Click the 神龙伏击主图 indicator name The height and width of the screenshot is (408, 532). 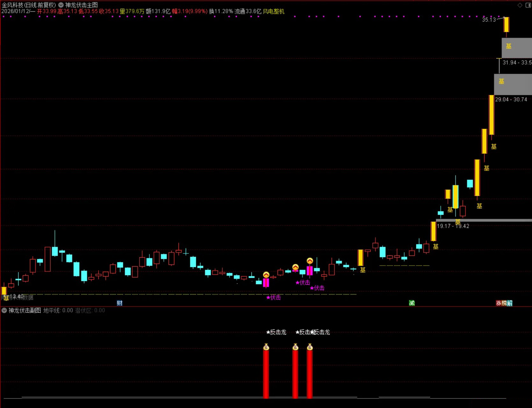coord(82,5)
